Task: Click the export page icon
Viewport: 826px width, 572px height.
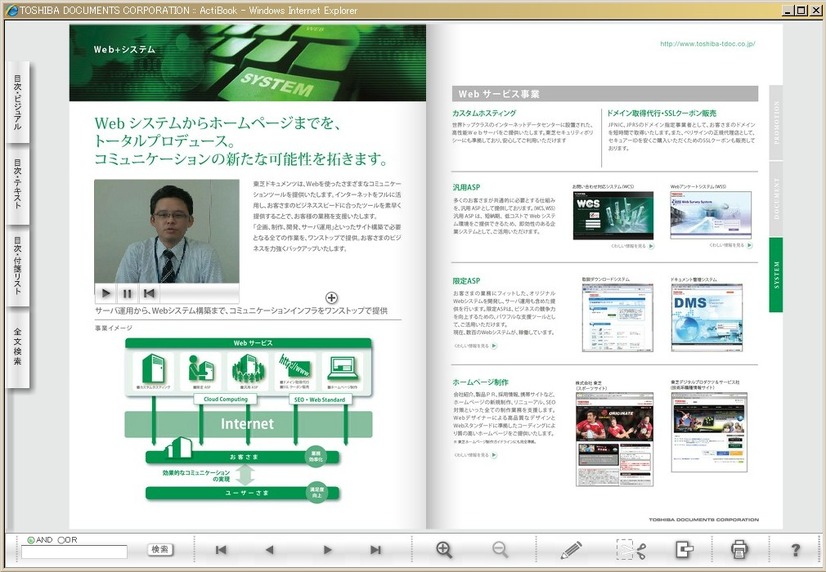Action: (x=684, y=549)
